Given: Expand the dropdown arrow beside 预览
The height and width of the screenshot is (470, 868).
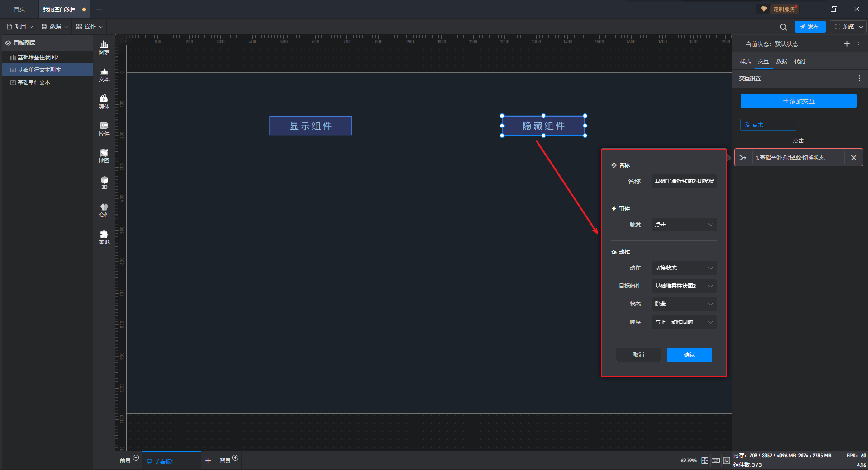Looking at the screenshot, I should (861, 27).
